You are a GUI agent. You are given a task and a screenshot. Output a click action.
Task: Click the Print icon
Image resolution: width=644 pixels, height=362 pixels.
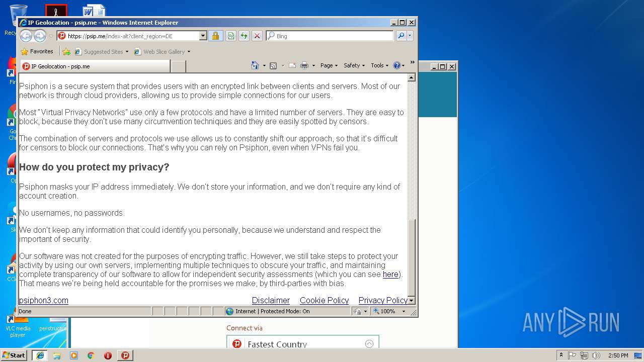(304, 65)
